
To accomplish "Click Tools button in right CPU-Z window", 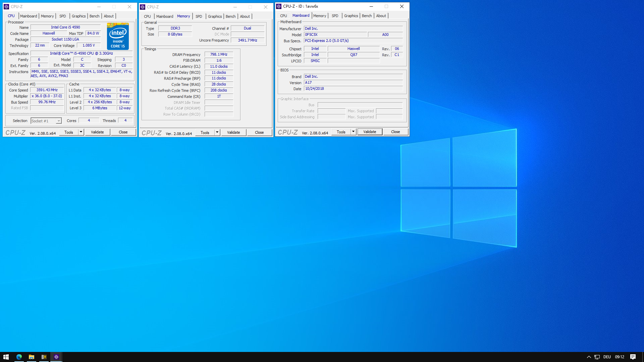I will pos(341,132).
